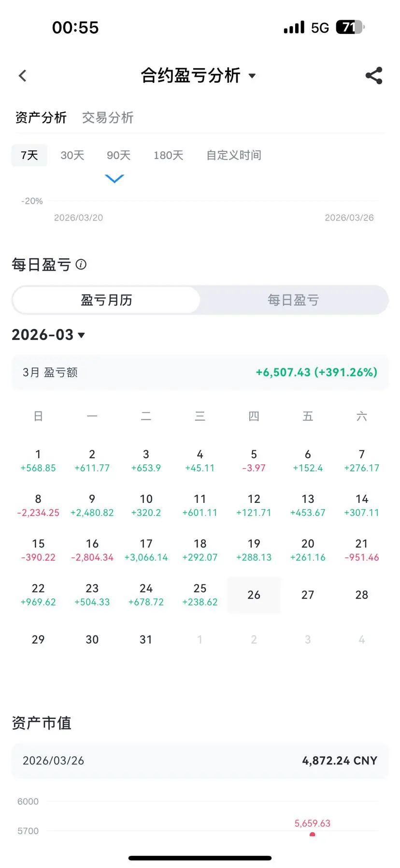
Task: Toggle view to 盈亏月历
Action: (106, 300)
